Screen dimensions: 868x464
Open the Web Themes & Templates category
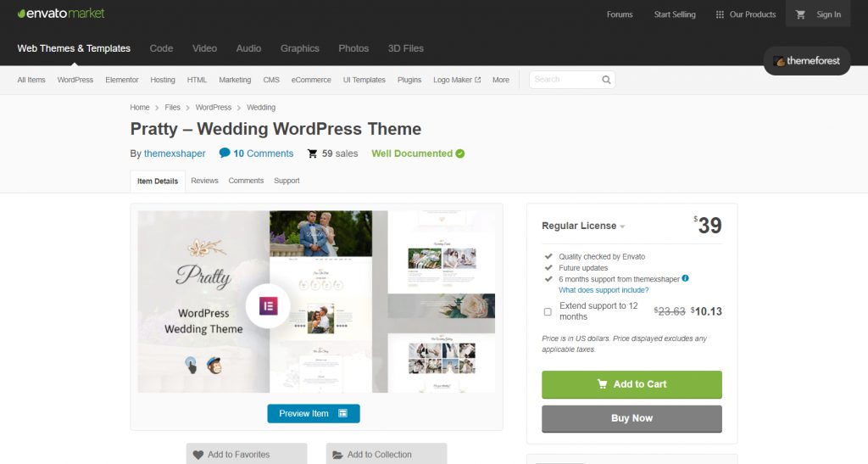[x=74, y=48]
